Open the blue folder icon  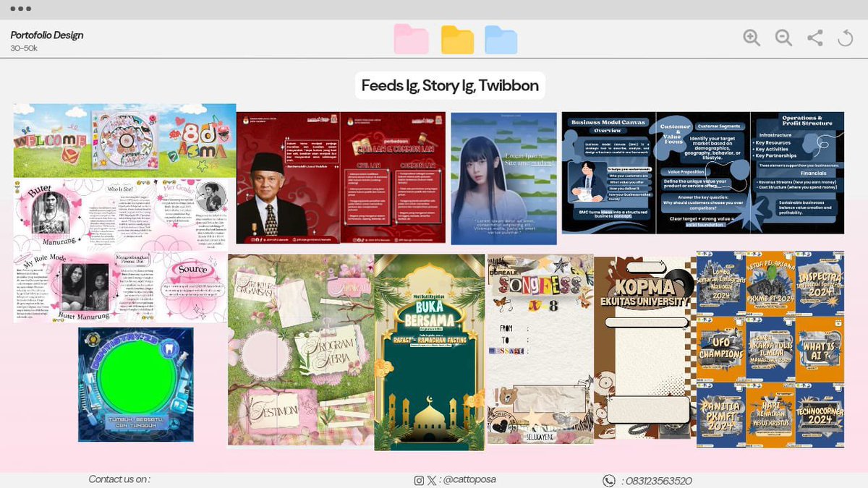click(501, 39)
